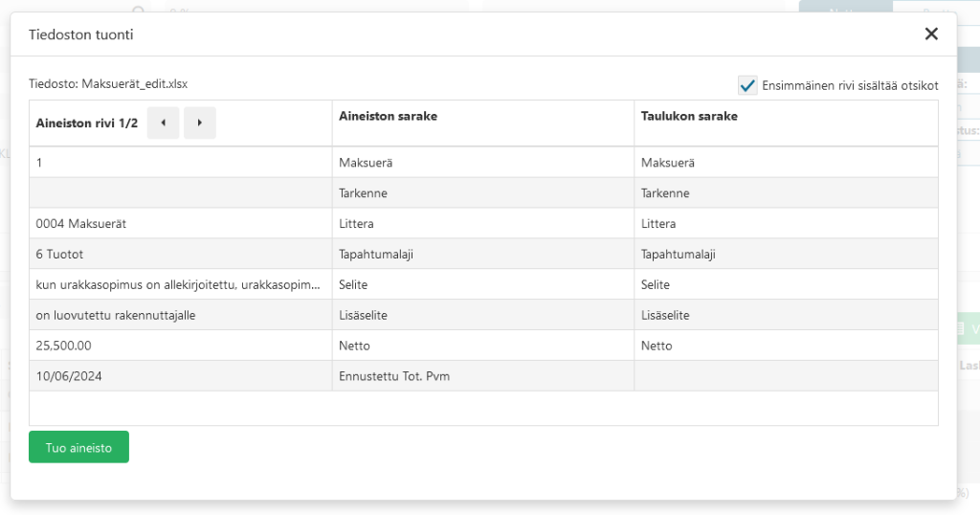Go to previous data row arrow
This screenshot has height=515, width=980.
163,123
